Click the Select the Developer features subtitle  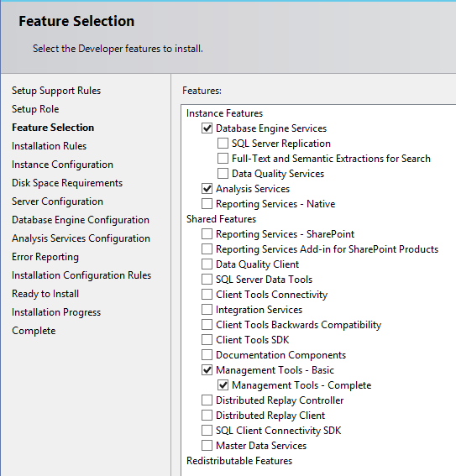coord(118,49)
